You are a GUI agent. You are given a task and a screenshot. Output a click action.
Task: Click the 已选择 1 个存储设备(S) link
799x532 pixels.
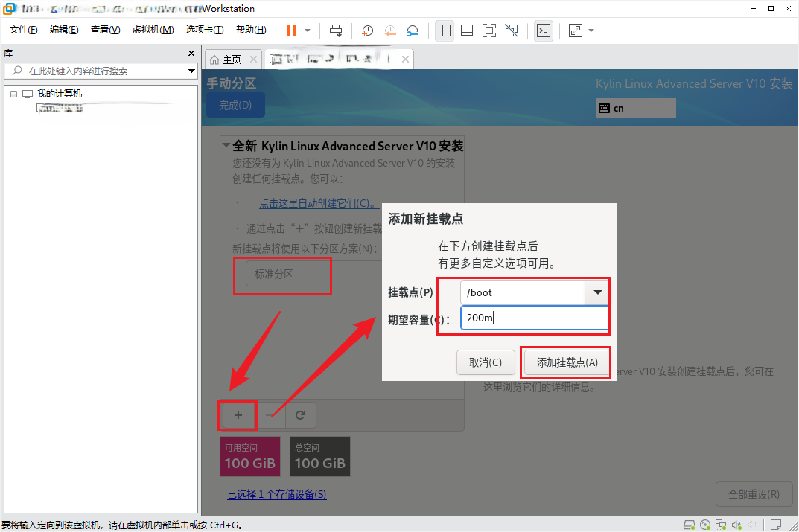(x=277, y=494)
